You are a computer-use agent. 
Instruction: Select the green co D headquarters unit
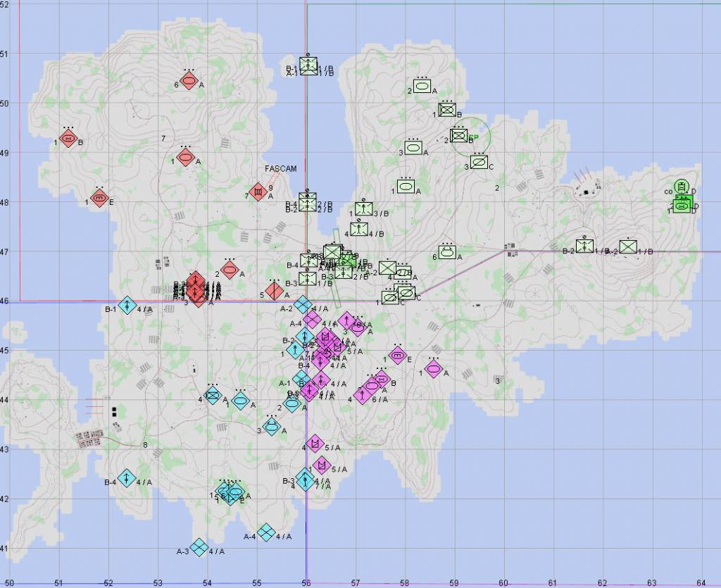(681, 187)
